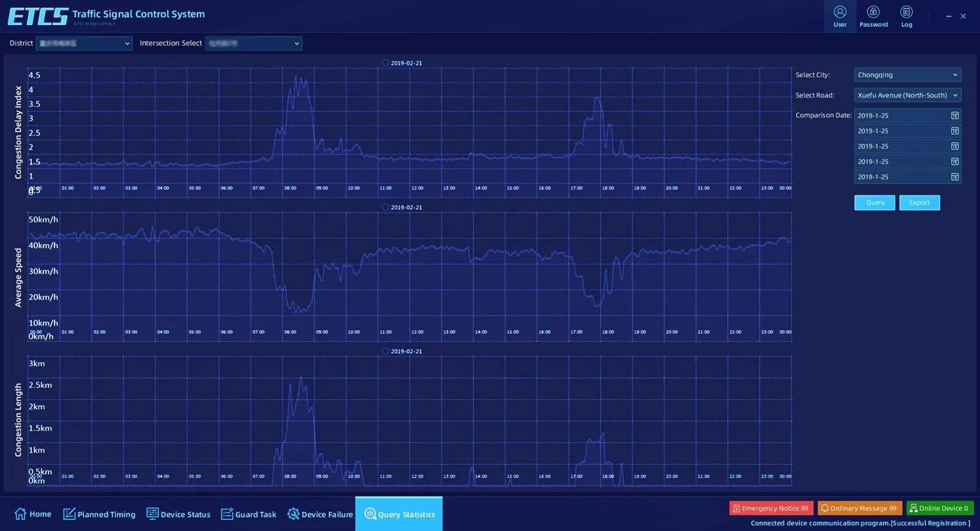Click the Congestion Delay Index axis label
Viewport: 980px width, 531px height.
point(18,132)
